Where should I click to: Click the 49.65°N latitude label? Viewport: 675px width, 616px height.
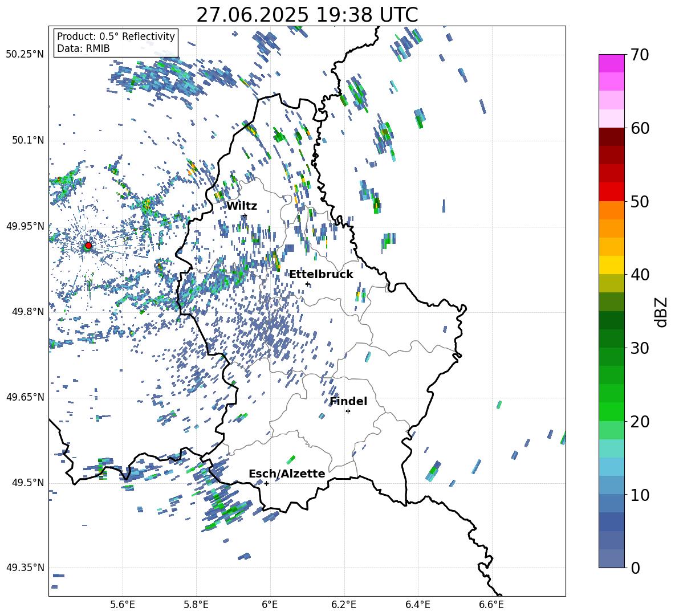tap(25, 397)
